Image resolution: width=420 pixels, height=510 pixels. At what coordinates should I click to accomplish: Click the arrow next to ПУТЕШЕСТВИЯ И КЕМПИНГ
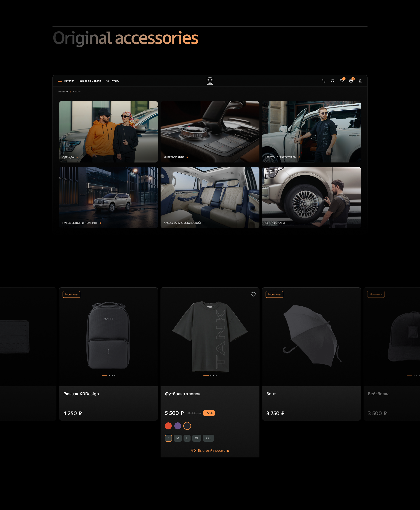click(x=100, y=223)
